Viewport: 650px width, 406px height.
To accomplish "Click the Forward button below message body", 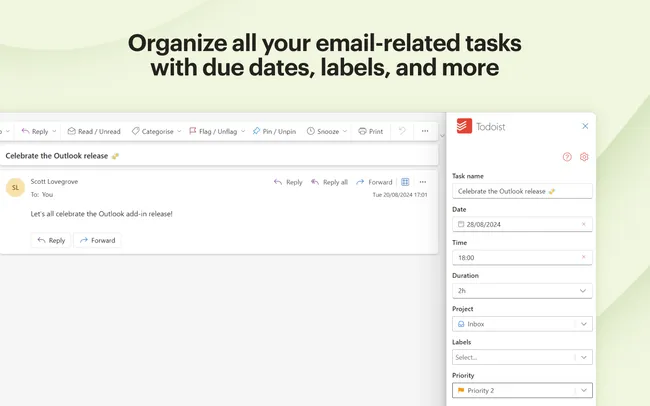I will (x=97, y=240).
